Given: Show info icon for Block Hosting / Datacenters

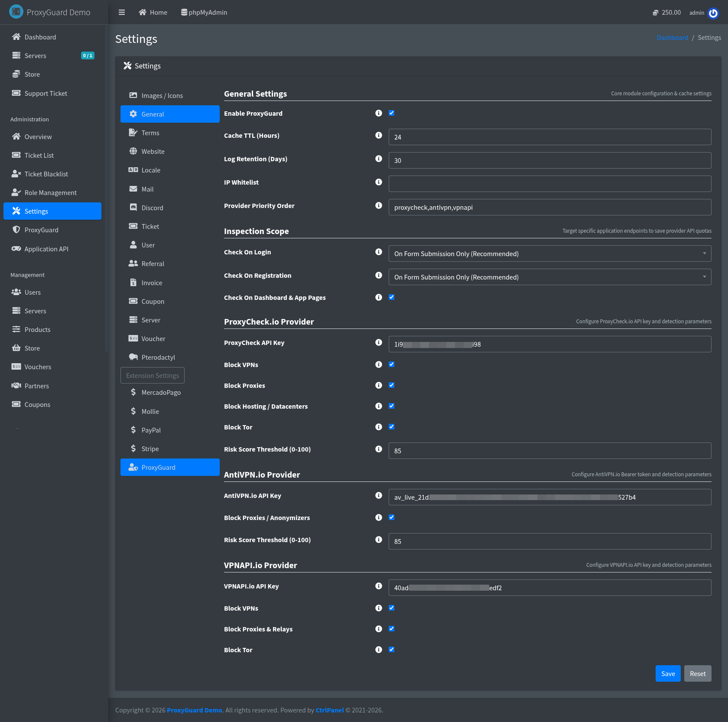Looking at the screenshot, I should pos(379,406).
